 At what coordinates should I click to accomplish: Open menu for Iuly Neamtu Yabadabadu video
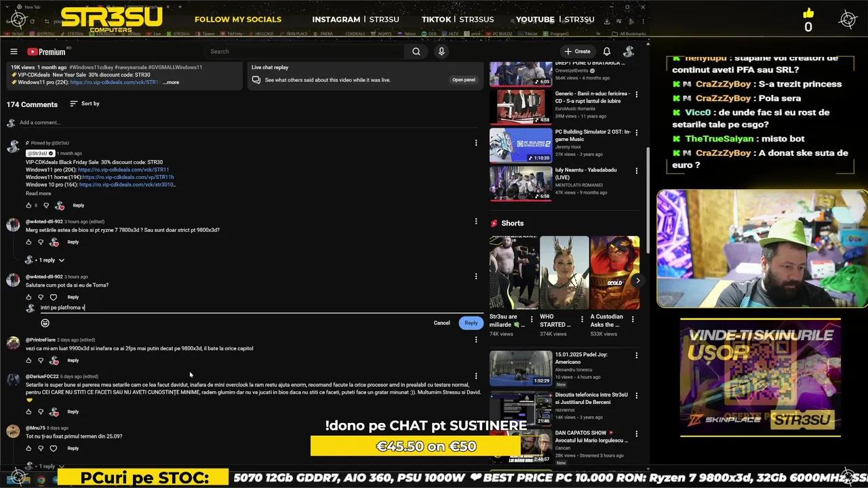pos(636,171)
